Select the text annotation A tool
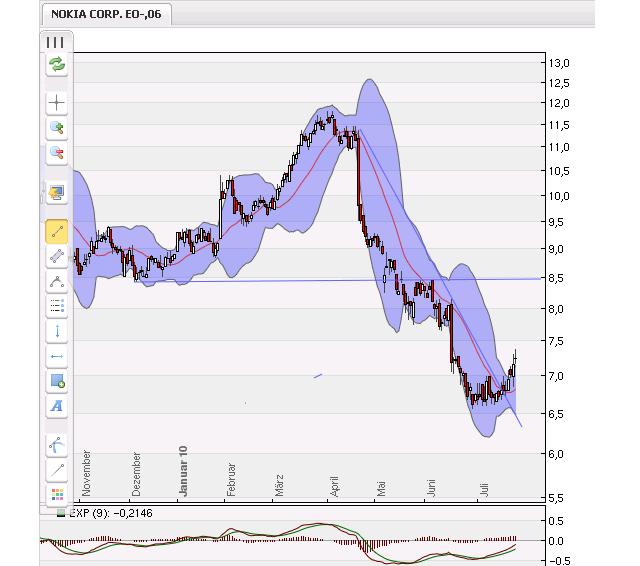The height and width of the screenshot is (566, 640). pos(57,406)
